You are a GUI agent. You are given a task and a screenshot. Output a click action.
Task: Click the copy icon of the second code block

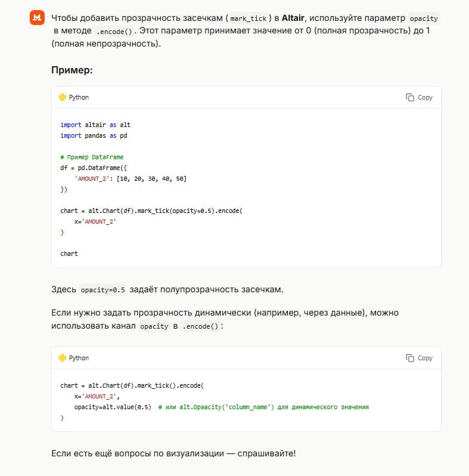click(x=410, y=358)
